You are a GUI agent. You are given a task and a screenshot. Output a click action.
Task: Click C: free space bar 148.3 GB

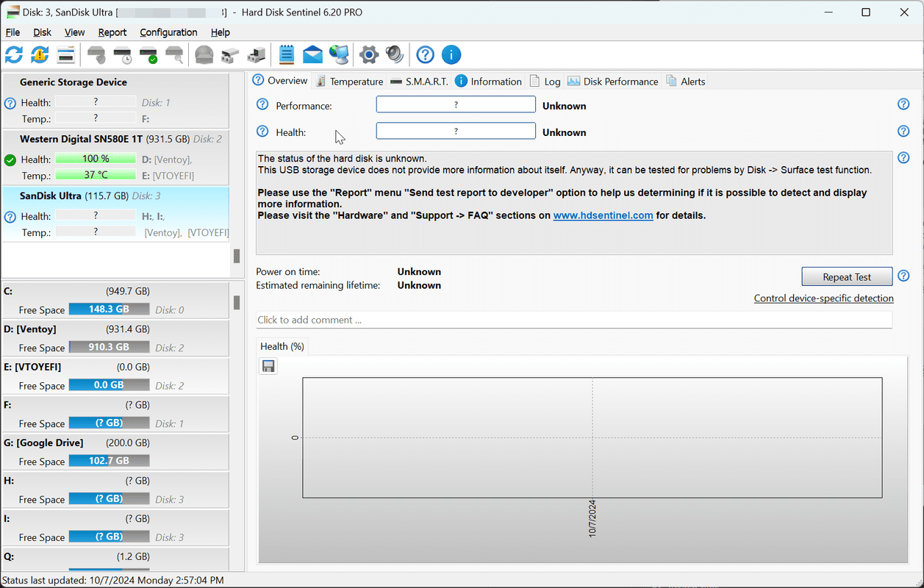pyautogui.click(x=109, y=309)
